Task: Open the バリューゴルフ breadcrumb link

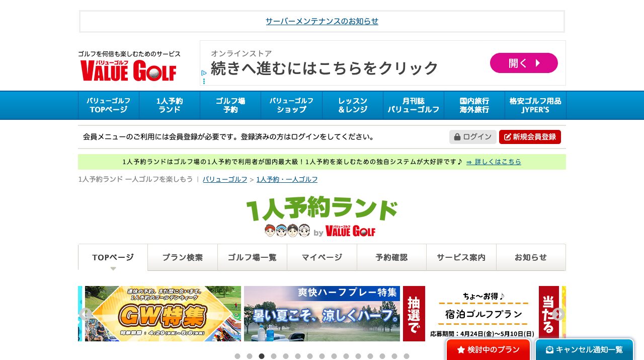Action: coord(225,179)
